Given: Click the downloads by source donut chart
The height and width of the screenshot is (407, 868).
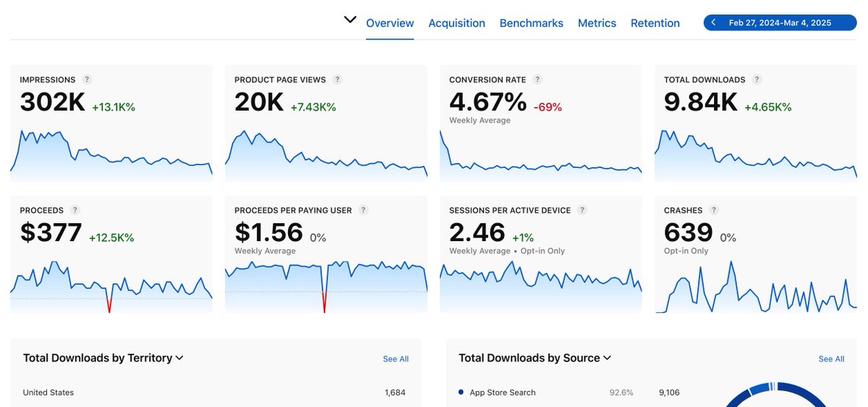Looking at the screenshot, I should (x=775, y=393).
